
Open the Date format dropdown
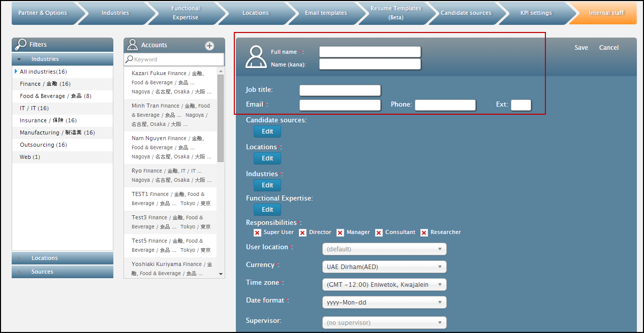384,303
